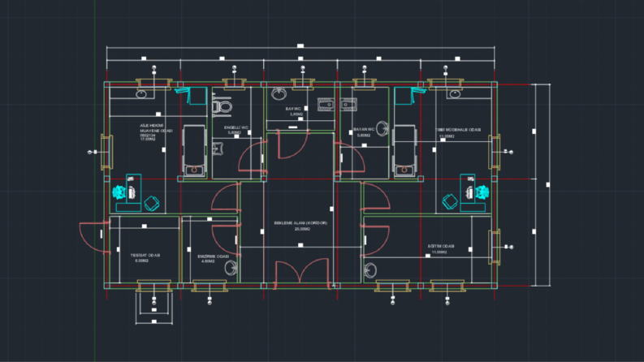Screen dimensions: 644x362
Task: Select the left wall window of family doctor room
Action: 106,152
